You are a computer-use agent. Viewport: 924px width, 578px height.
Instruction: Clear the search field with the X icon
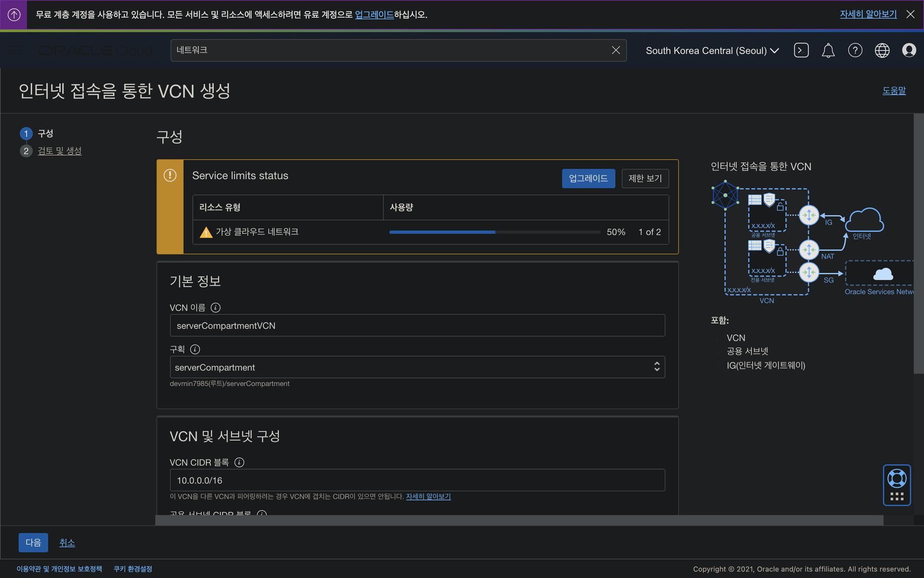616,50
